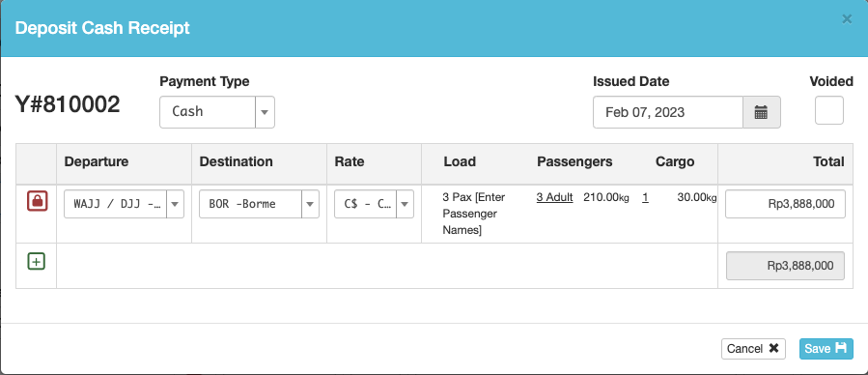Close the dialog with the X icon
Screen dimensions: 868x375
tap(847, 19)
